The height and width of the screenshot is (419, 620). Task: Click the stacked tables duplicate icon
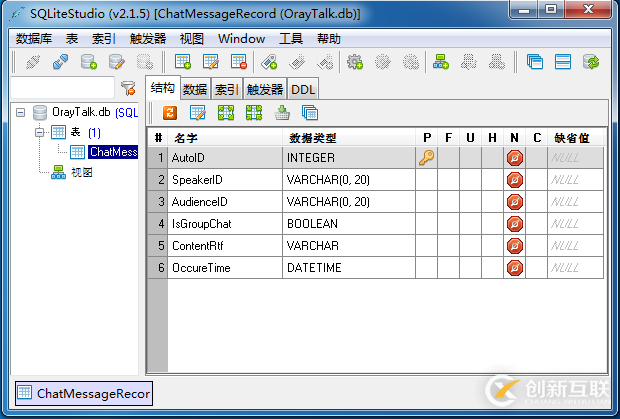[310, 113]
